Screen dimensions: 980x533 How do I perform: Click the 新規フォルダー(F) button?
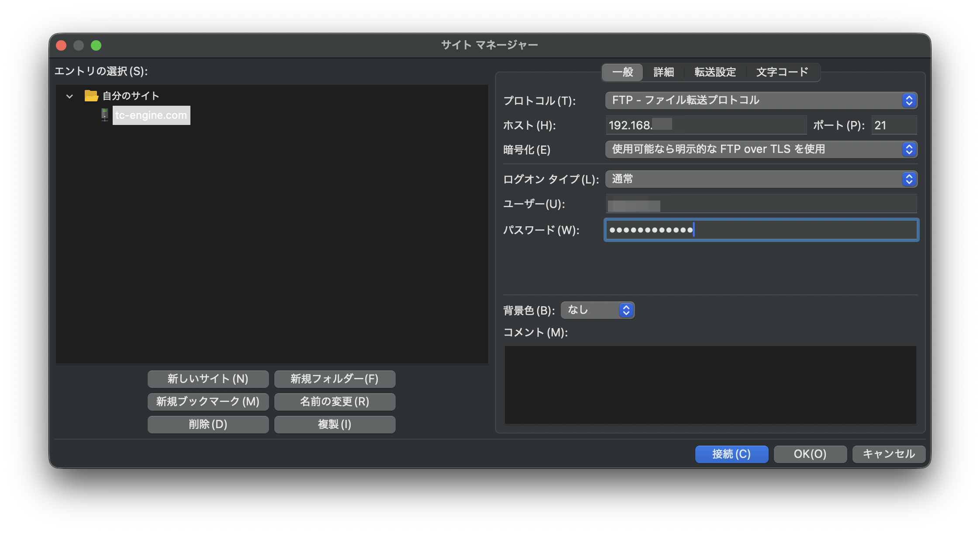335,379
